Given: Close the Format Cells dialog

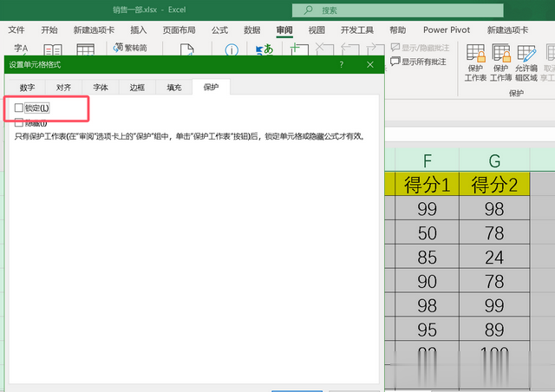Looking at the screenshot, I should (x=370, y=64).
